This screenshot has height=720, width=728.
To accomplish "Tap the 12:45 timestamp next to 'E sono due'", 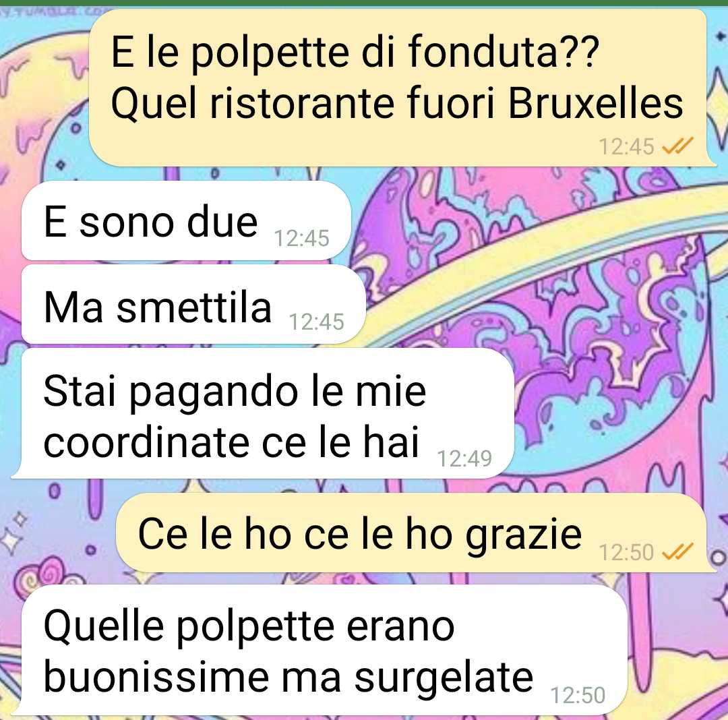I will [x=301, y=239].
